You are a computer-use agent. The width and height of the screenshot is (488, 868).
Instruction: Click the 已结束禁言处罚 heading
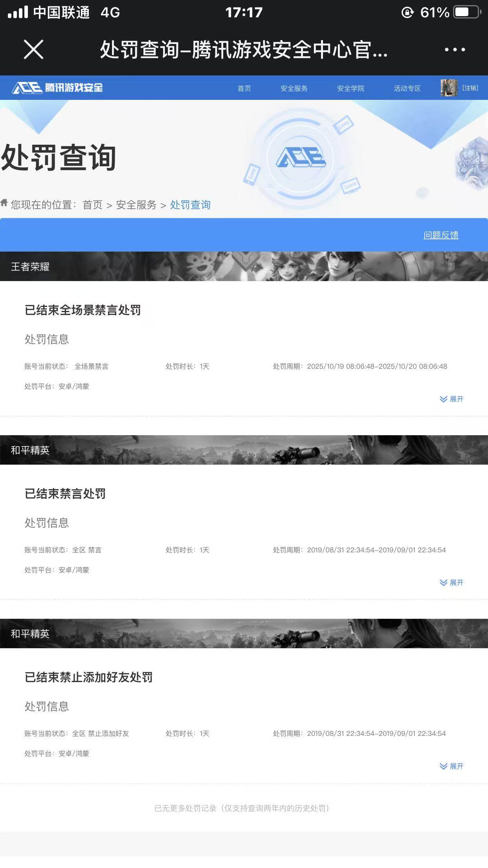pos(65,494)
